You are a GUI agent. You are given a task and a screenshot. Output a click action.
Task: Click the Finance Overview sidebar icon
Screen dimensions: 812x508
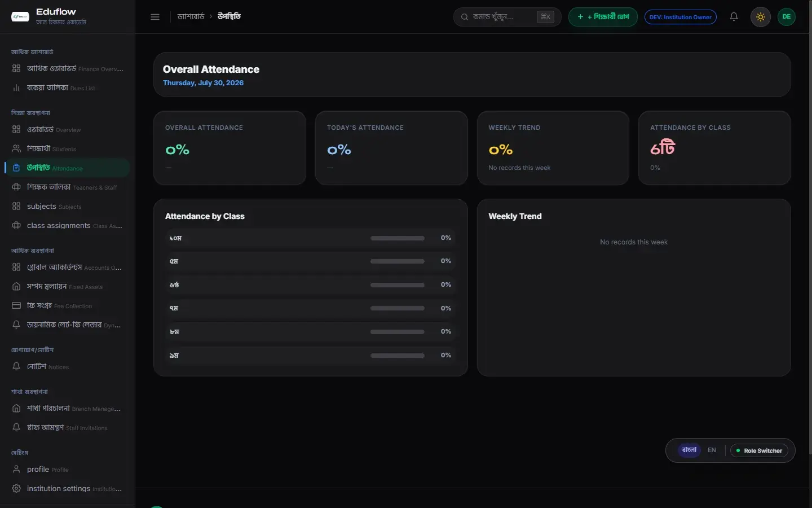click(16, 68)
